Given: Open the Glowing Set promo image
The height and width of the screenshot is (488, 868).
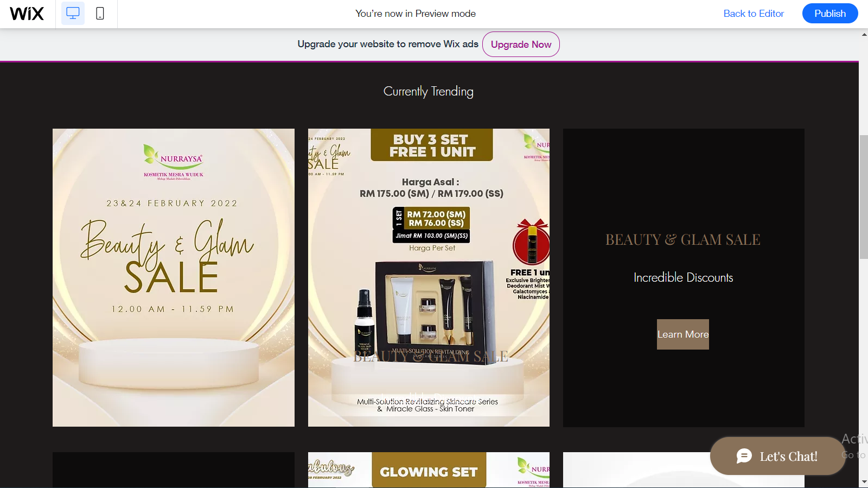Looking at the screenshot, I should coord(429,470).
